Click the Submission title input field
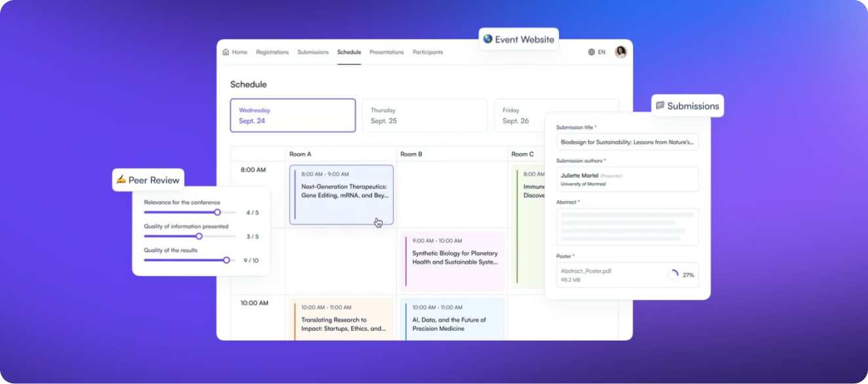 point(627,142)
